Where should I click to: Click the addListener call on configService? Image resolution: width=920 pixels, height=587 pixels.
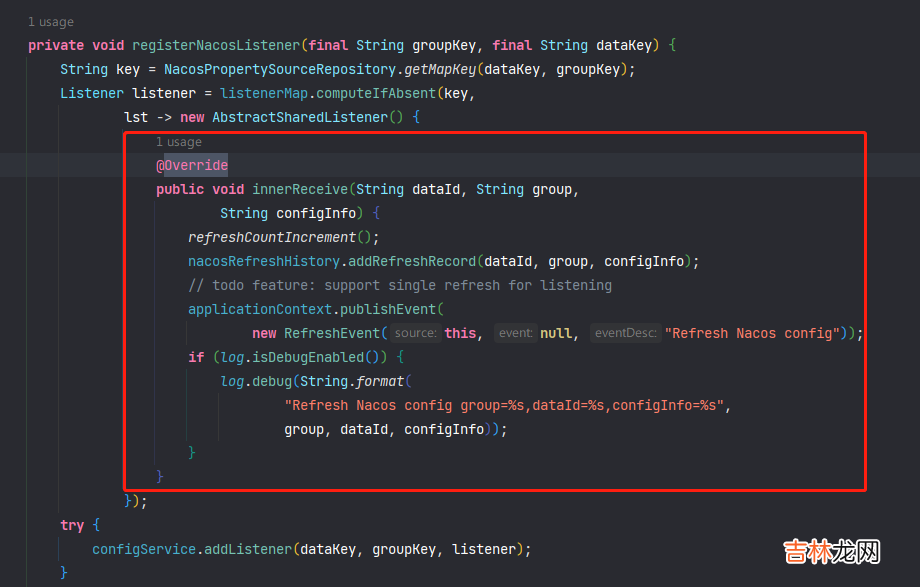coord(244,549)
